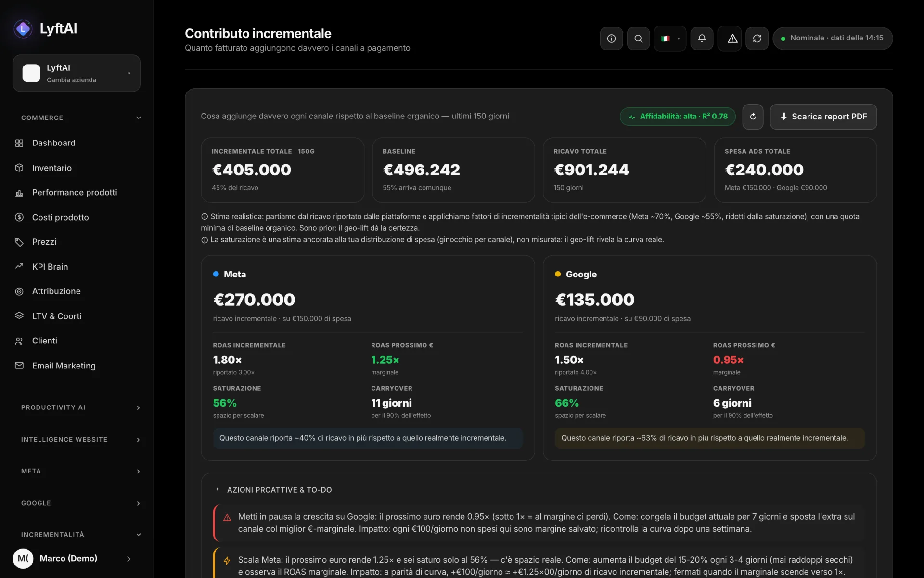Open the warning triangle alerts icon
The image size is (924, 578).
coord(732,39)
